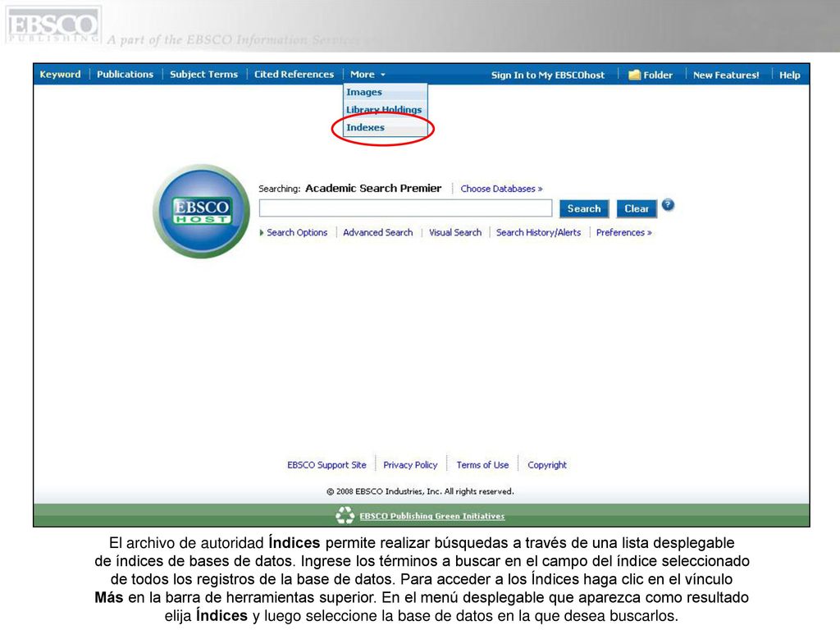Open EBSCO Publishing Green Initiatives link
The image size is (840, 630).
coord(431,516)
